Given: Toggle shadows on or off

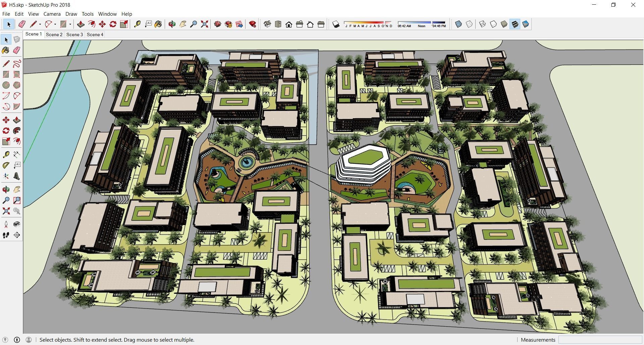Looking at the screenshot, I should click(x=336, y=24).
